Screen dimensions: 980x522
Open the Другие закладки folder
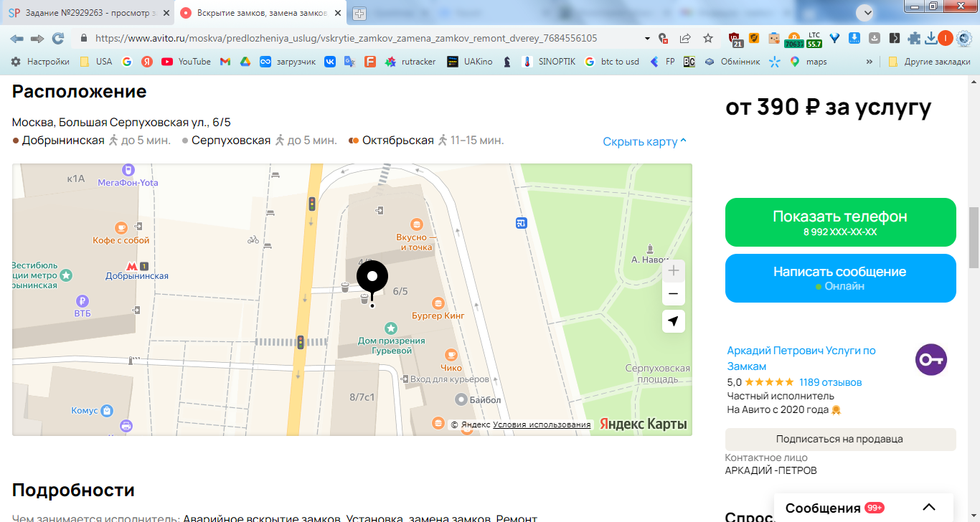tap(929, 62)
